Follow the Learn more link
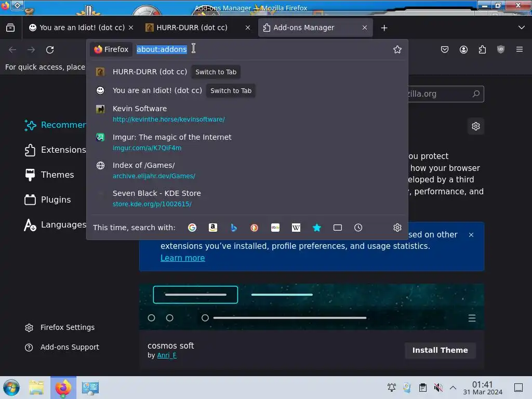The height and width of the screenshot is (399, 532). click(182, 258)
